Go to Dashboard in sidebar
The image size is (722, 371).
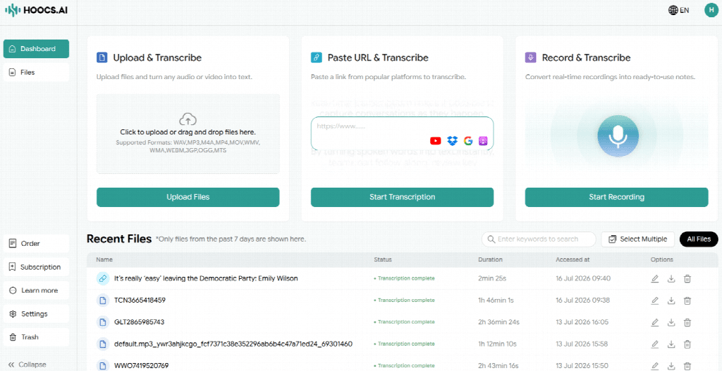pyautogui.click(x=36, y=49)
